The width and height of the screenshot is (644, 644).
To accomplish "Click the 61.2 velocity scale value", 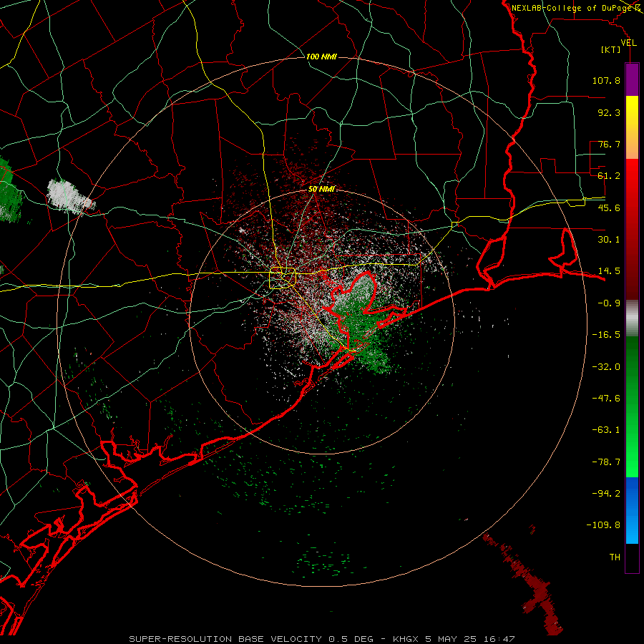I will [x=609, y=176].
